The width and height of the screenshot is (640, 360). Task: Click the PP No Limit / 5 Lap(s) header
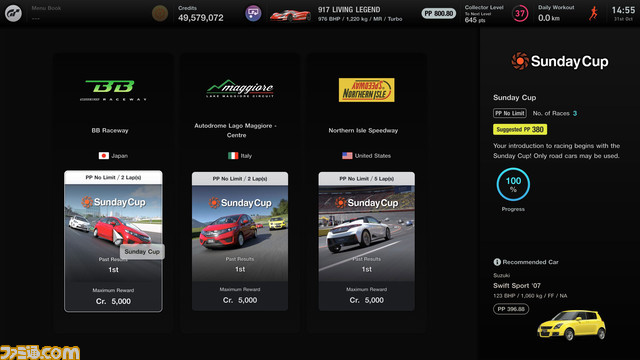[367, 179]
